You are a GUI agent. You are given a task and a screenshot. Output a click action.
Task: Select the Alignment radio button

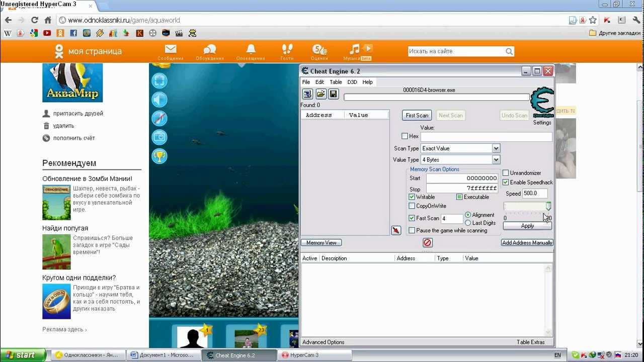pos(468,215)
